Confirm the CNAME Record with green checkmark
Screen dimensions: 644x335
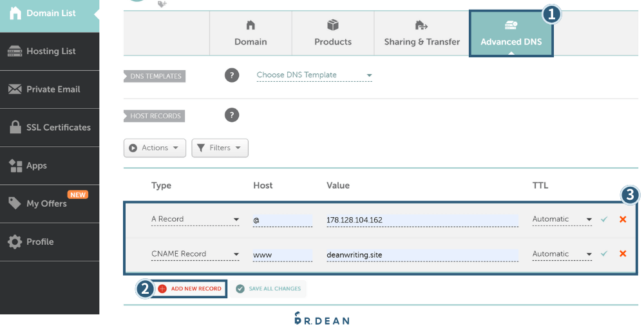pos(604,254)
